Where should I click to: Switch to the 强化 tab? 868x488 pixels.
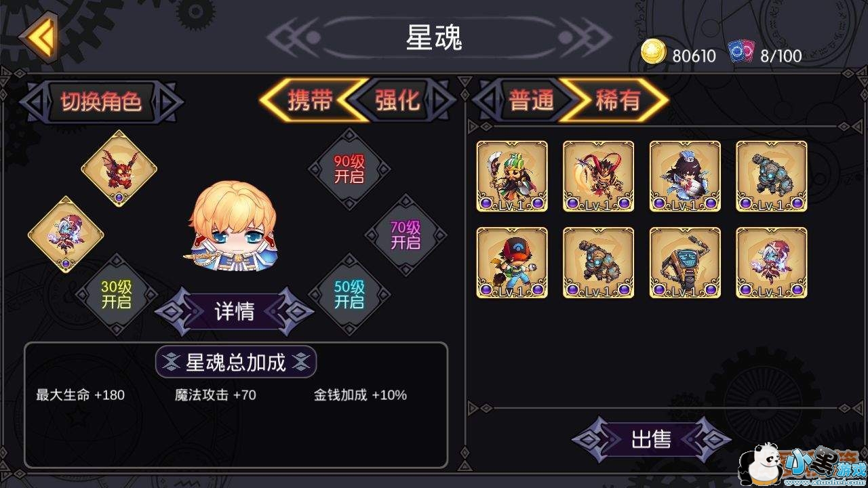pos(399,100)
